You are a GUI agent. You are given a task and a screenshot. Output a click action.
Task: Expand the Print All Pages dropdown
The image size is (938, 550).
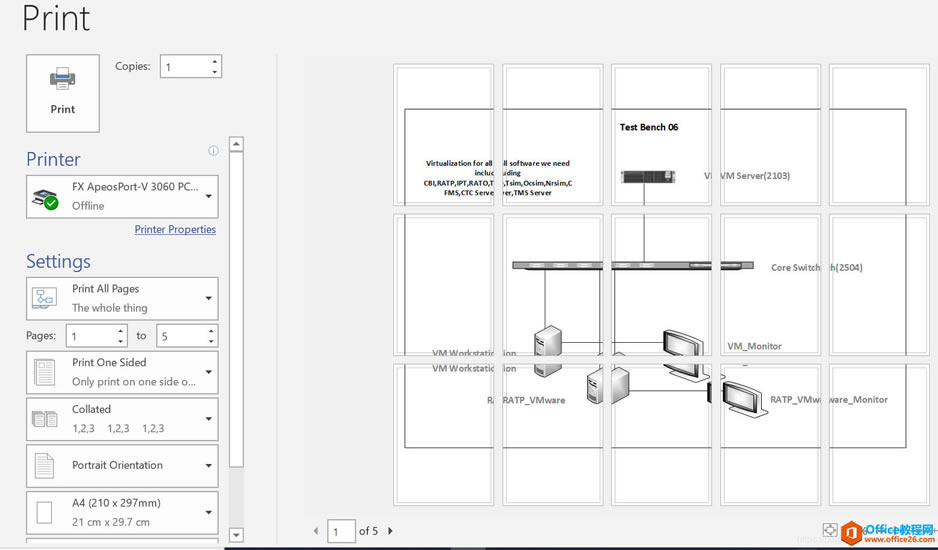pos(208,298)
